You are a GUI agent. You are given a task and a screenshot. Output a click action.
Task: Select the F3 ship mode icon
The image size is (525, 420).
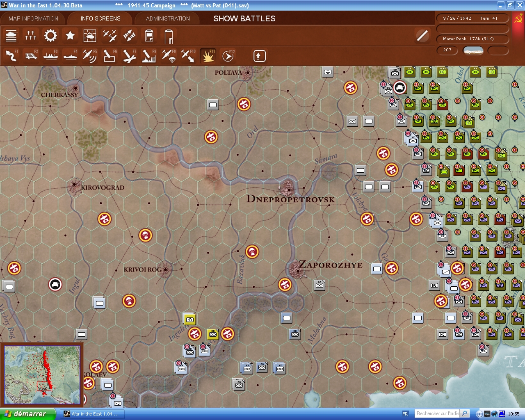(50, 56)
